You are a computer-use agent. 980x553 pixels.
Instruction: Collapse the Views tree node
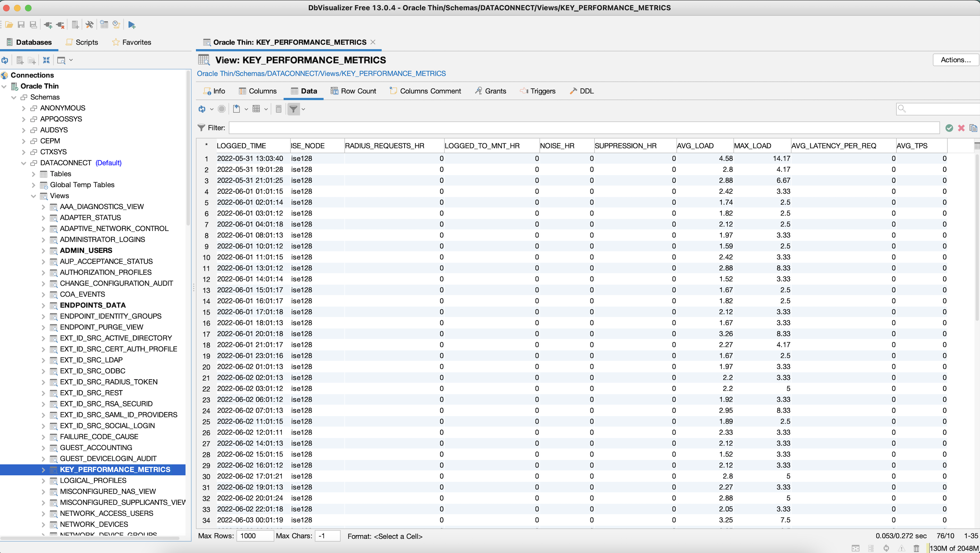pos(34,195)
